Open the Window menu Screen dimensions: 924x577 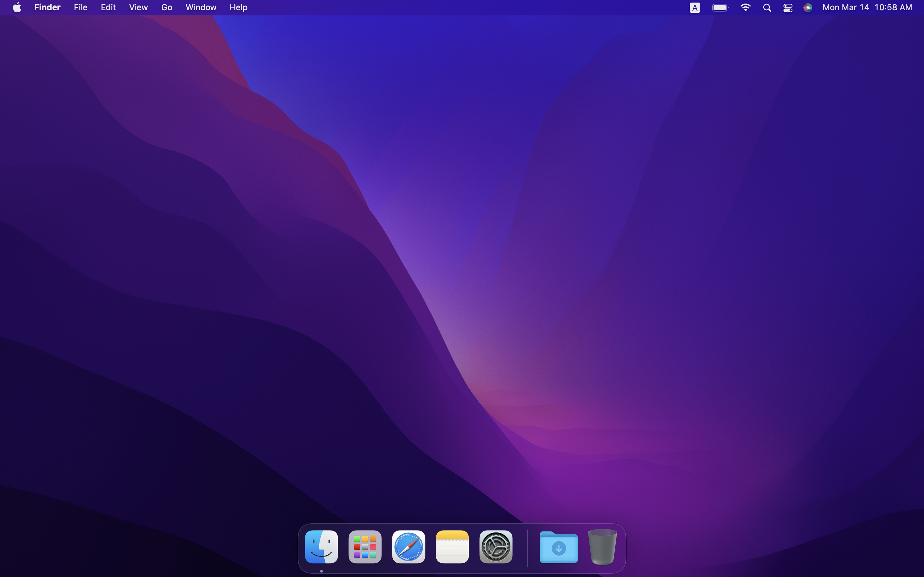click(201, 8)
